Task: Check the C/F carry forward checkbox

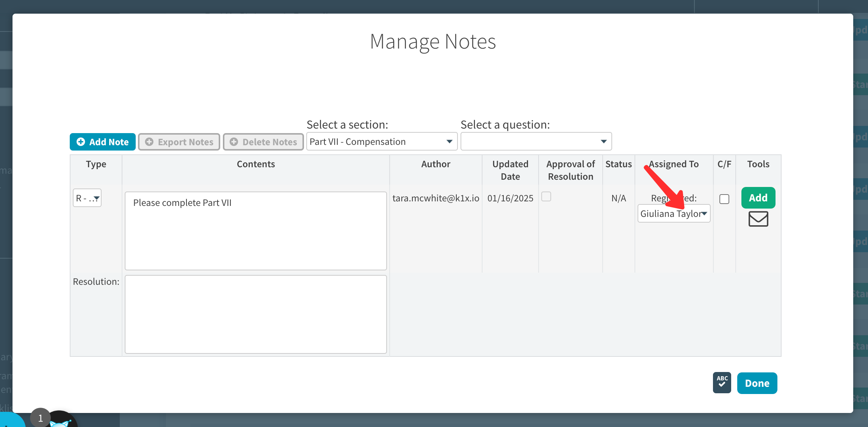Action: pyautogui.click(x=724, y=199)
